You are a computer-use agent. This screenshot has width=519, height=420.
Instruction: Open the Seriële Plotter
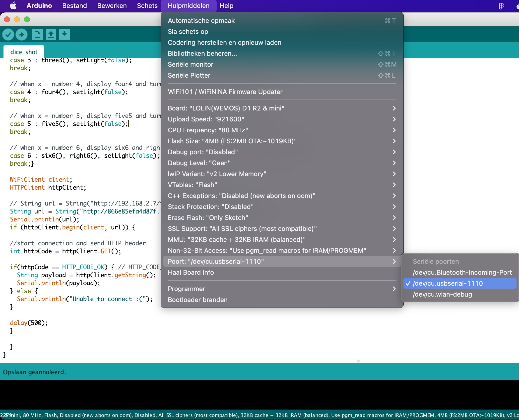(282, 75)
